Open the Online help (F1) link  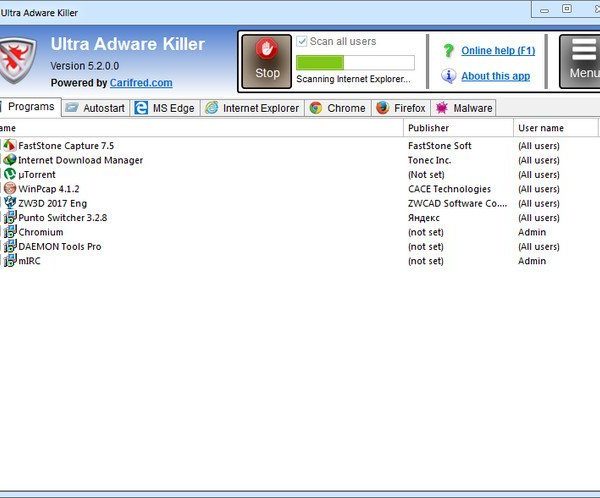(x=498, y=51)
